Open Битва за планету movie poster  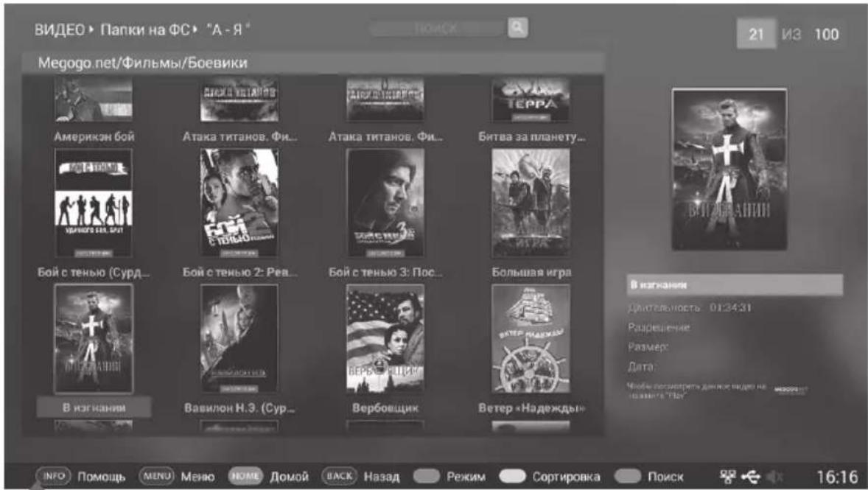pyautogui.click(x=531, y=99)
